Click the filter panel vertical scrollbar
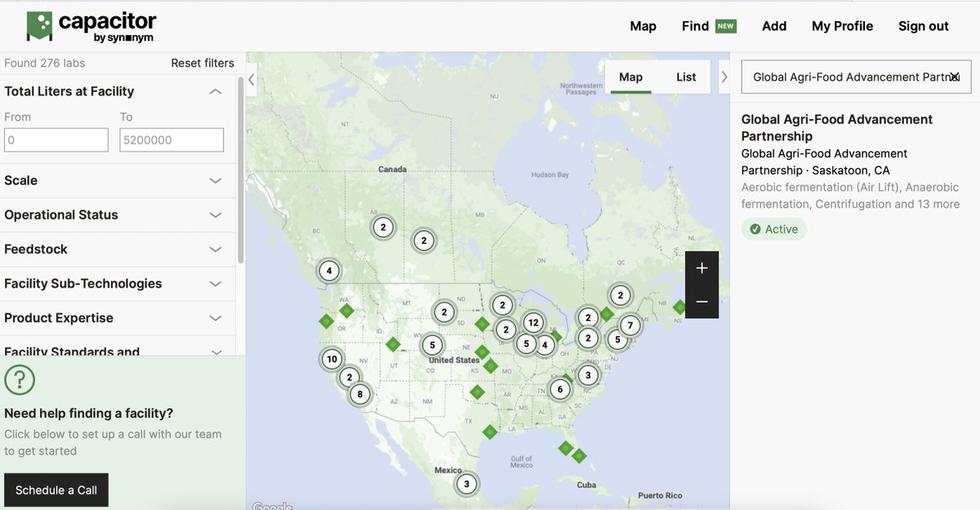Image resolution: width=980 pixels, height=510 pixels. tap(240, 170)
